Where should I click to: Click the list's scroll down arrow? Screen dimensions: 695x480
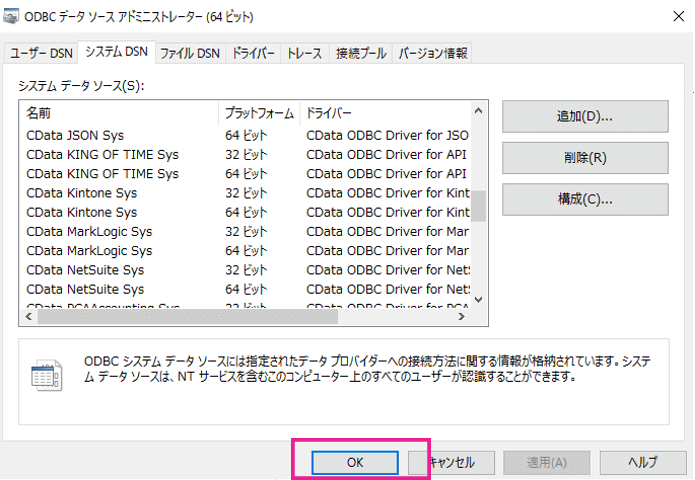click(x=478, y=300)
